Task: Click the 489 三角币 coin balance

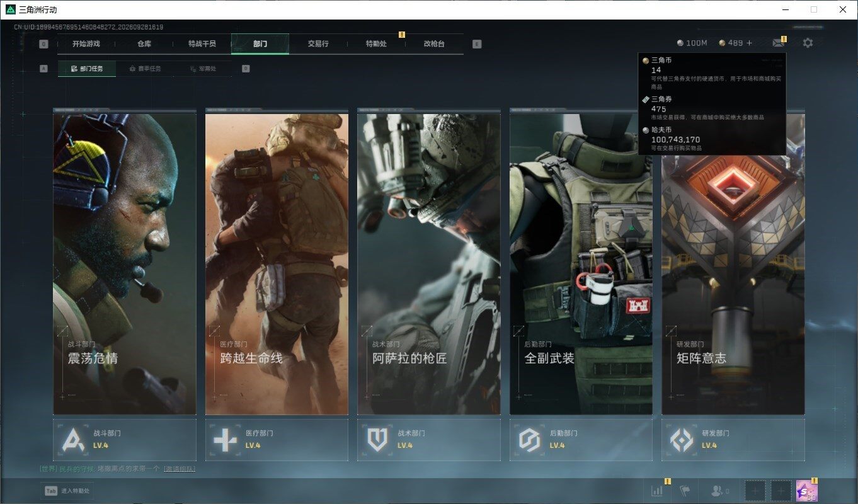Action: pos(731,43)
